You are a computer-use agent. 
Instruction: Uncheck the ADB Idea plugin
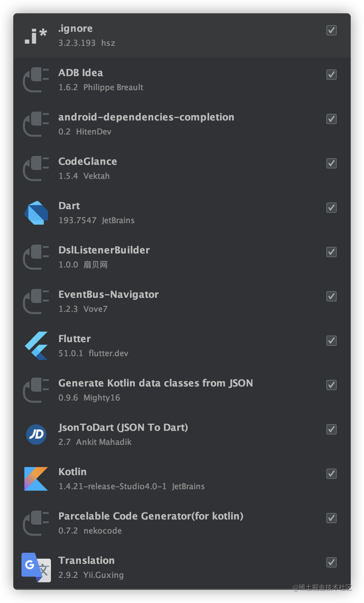click(x=332, y=75)
